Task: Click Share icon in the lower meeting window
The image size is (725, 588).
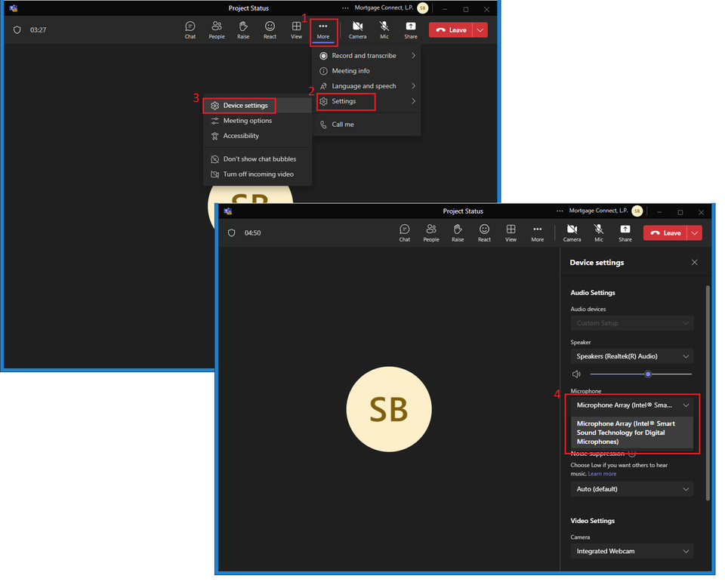Action: tap(625, 232)
